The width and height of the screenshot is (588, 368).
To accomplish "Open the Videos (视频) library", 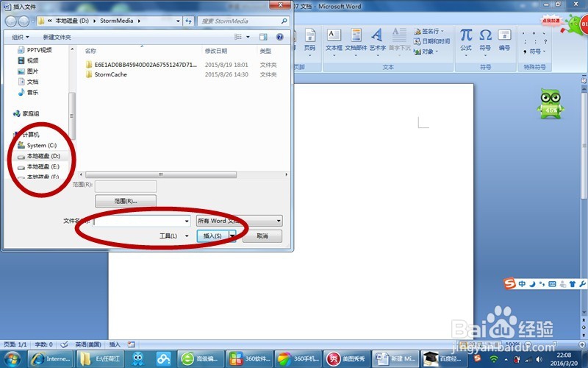I will click(x=28, y=60).
